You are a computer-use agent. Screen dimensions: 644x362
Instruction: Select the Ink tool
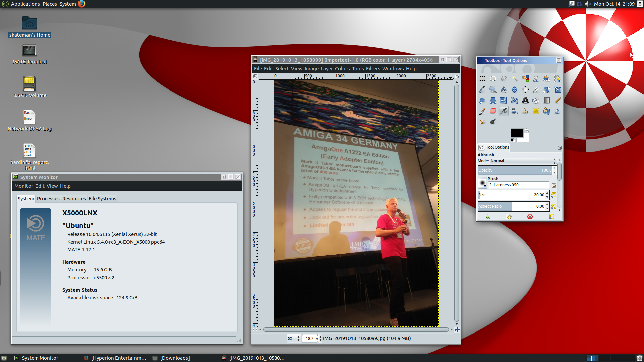515,111
